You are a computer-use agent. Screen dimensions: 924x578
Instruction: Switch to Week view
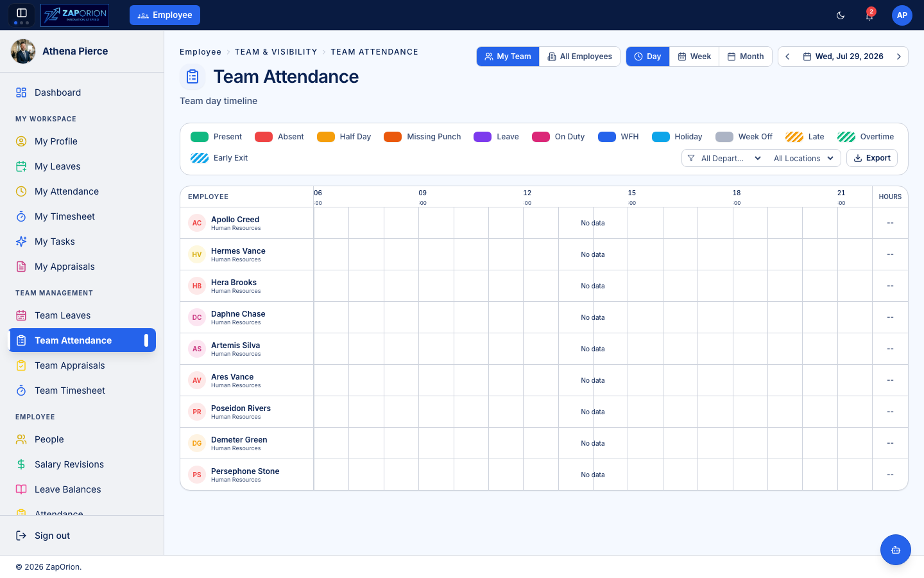click(x=694, y=57)
